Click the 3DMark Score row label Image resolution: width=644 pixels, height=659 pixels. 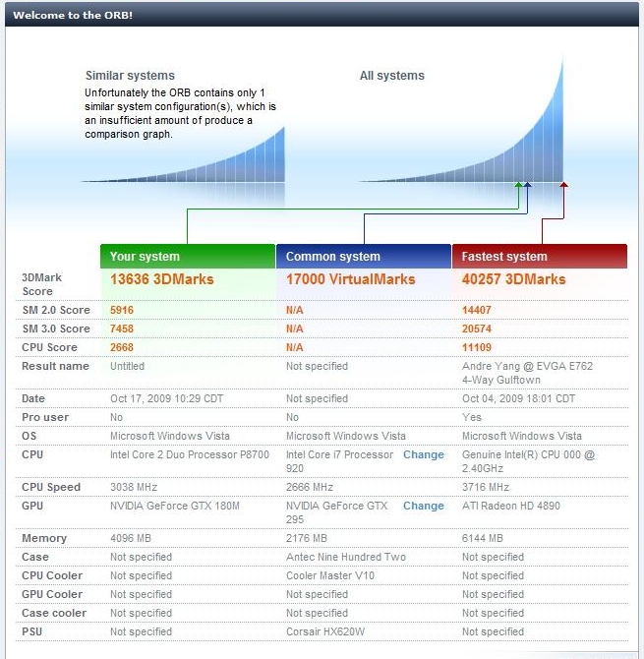tap(41, 284)
